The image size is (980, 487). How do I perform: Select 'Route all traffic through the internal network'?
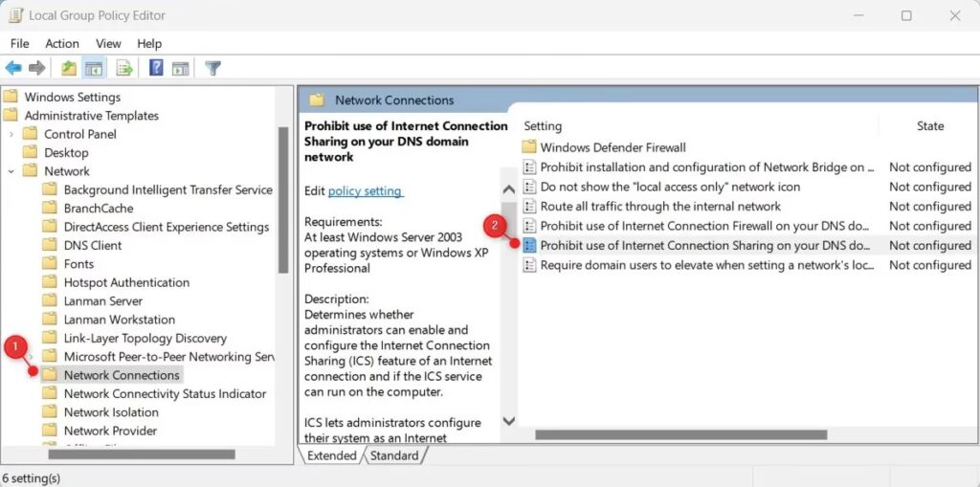[x=659, y=206]
